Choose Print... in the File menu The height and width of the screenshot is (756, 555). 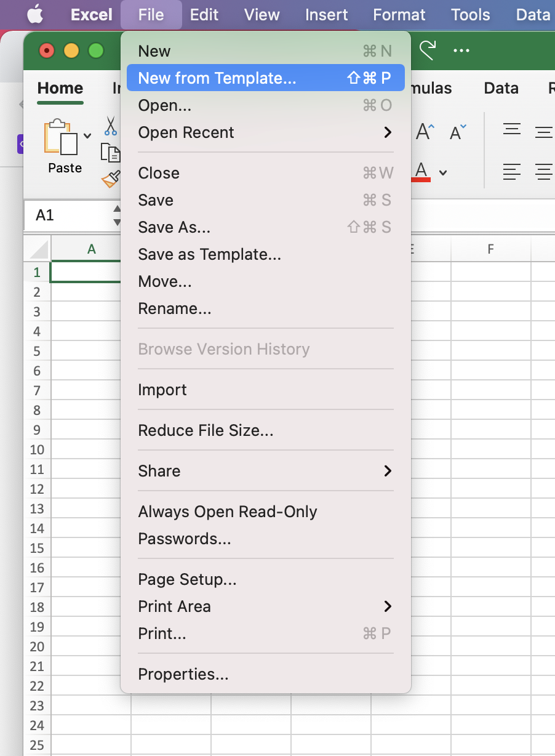266,633
